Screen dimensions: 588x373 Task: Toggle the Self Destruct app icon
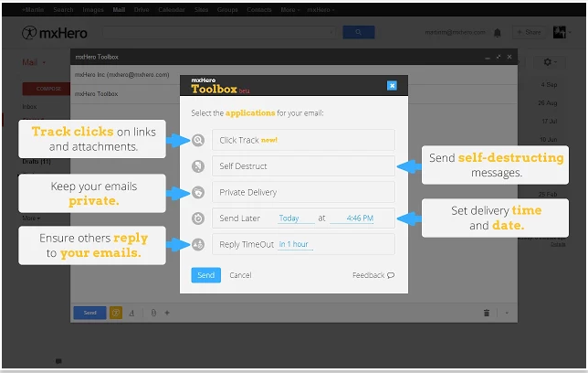coord(198,166)
